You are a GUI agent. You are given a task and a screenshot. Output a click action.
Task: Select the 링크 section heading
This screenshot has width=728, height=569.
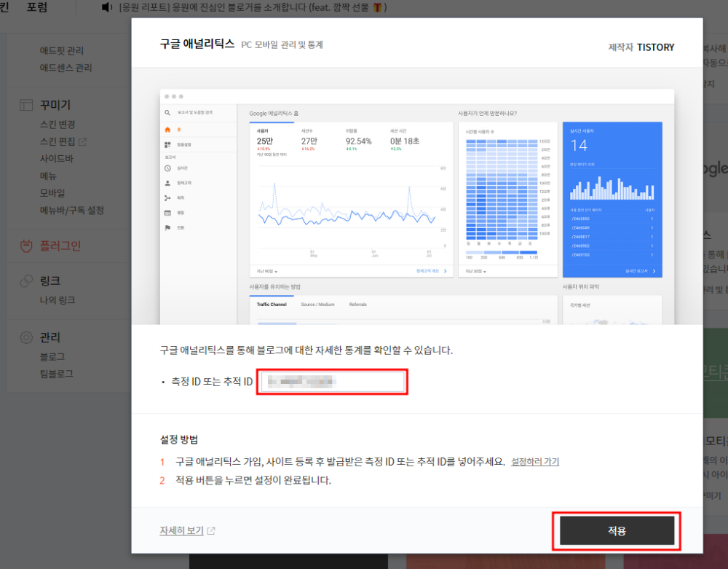coord(50,280)
